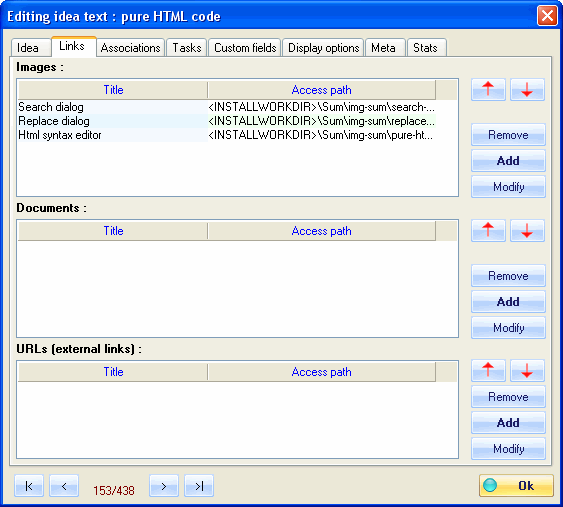This screenshot has height=507, width=563.
Task: Select the Links tab
Action: click(74, 46)
